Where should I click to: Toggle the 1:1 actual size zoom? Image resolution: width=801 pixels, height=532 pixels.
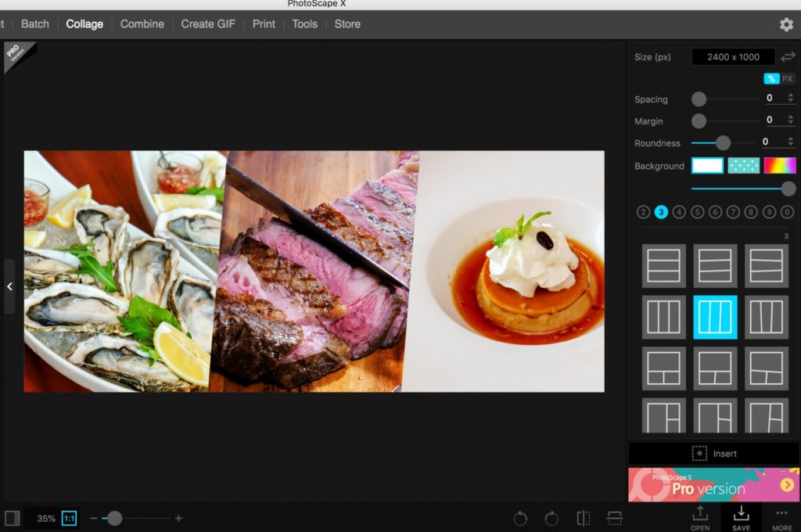point(69,518)
